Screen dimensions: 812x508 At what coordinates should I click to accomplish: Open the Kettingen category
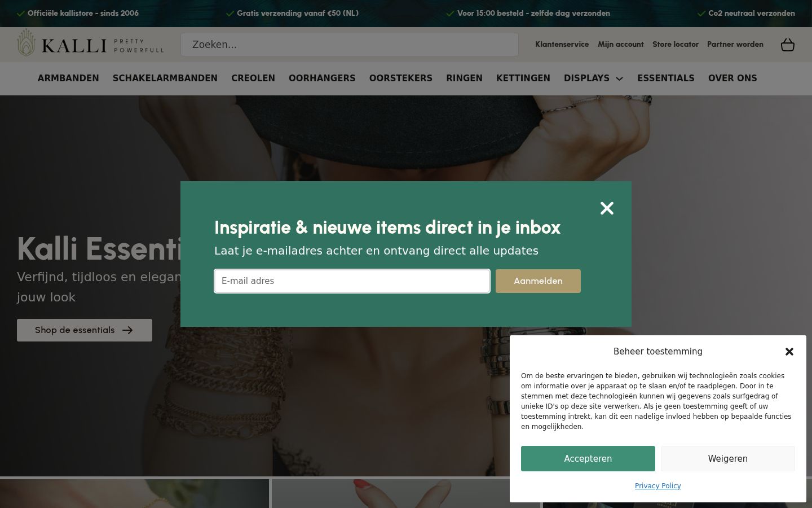point(523,78)
